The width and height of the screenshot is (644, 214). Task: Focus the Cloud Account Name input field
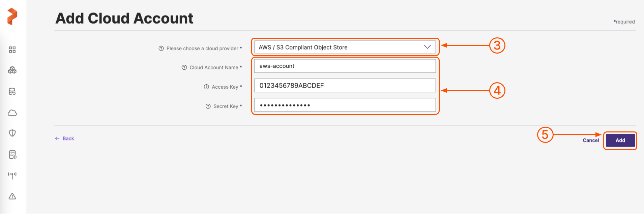pyautogui.click(x=345, y=66)
